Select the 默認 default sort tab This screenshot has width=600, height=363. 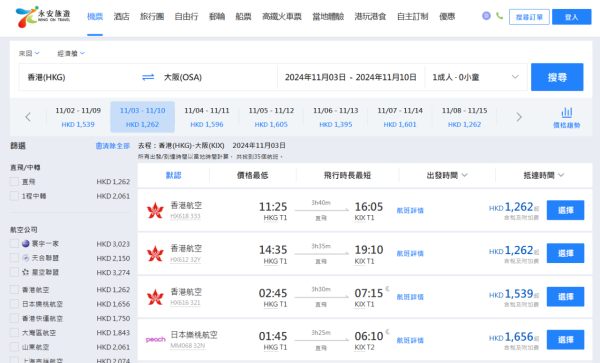coord(173,175)
